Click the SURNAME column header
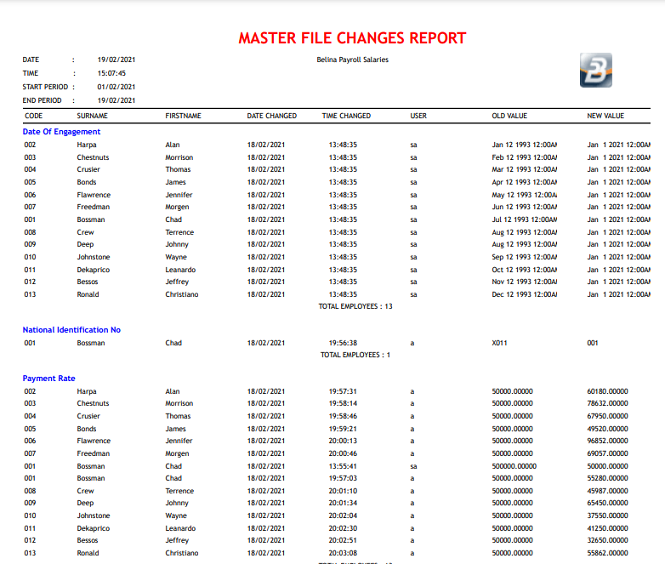 click(x=92, y=116)
